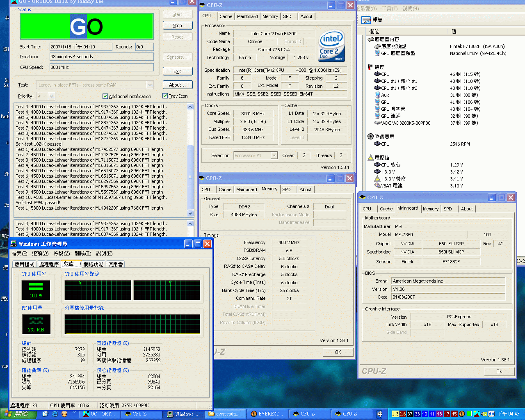Click the 電壓值 voltage warning icon in EVEREST
The height and width of the screenshot is (420, 525).
tap(370, 157)
